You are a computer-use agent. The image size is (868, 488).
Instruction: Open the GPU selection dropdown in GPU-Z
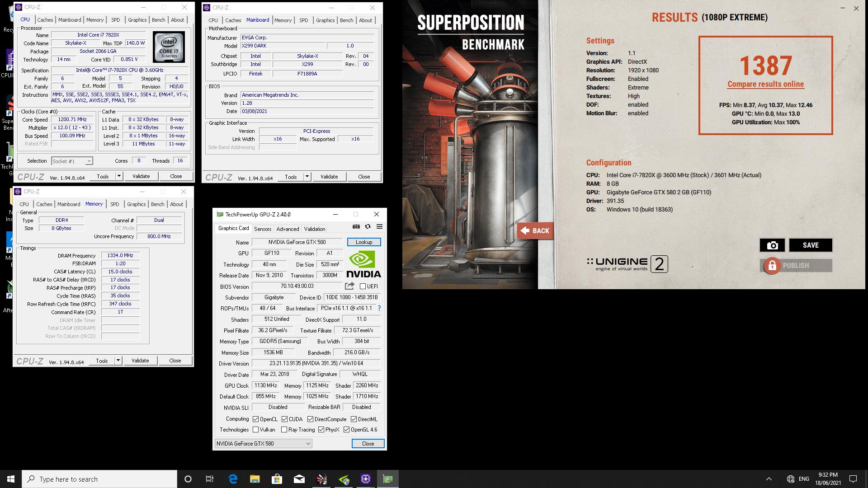pyautogui.click(x=264, y=444)
